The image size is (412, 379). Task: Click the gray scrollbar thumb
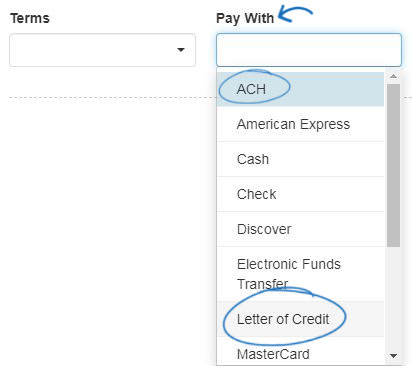tap(393, 165)
